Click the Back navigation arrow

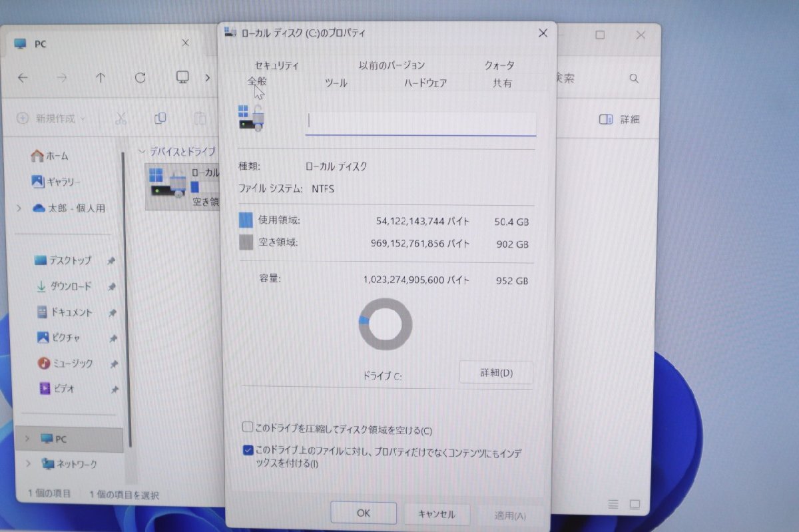tap(23, 78)
